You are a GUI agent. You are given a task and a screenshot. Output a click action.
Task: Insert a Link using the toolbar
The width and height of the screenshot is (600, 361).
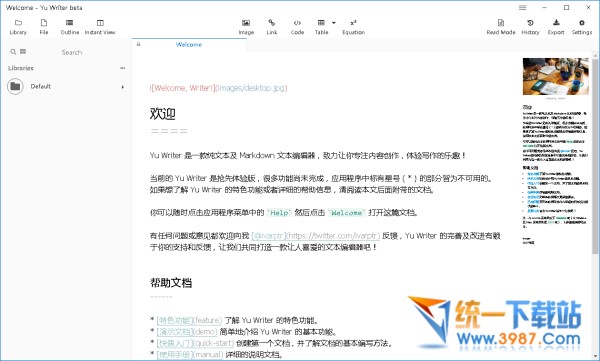pyautogui.click(x=272, y=23)
